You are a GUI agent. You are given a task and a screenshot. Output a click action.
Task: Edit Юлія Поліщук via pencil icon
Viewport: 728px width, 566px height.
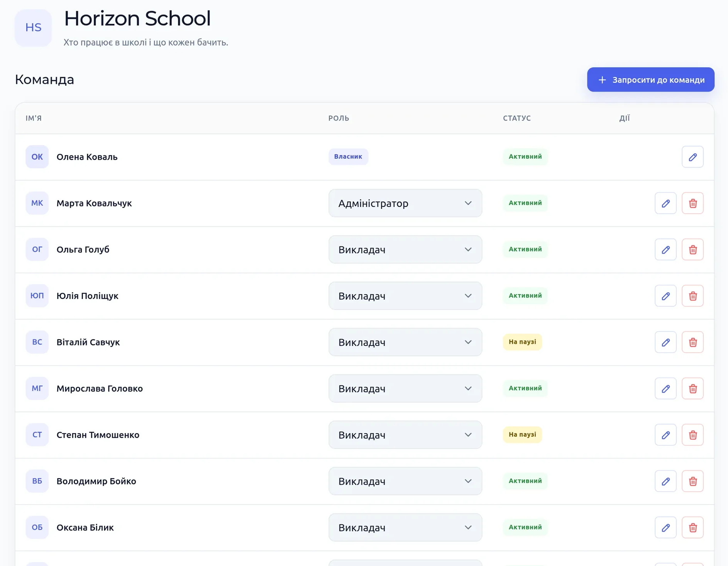tap(665, 296)
